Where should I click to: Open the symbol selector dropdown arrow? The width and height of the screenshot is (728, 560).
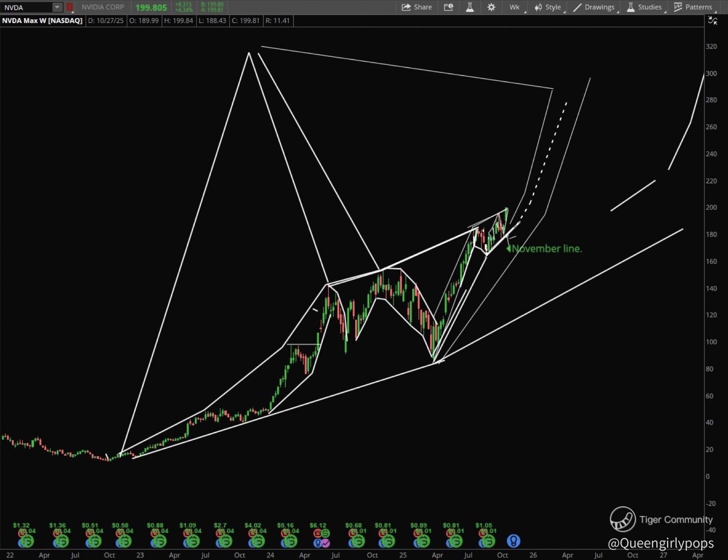[x=57, y=7]
